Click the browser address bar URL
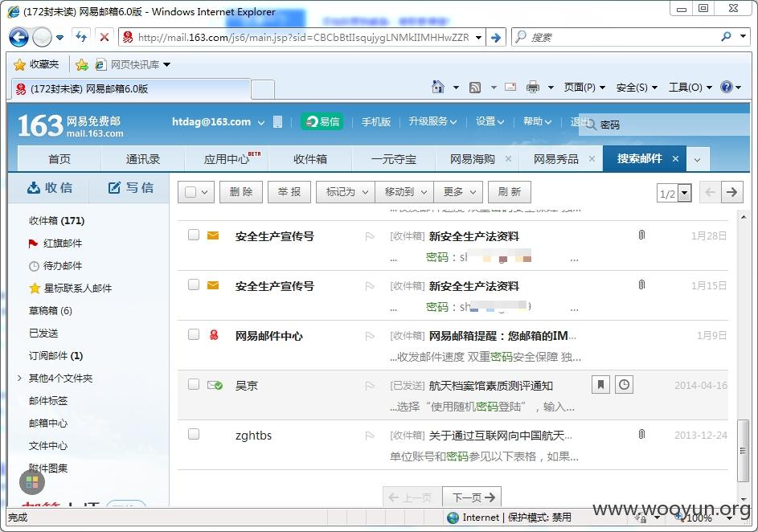This screenshot has height=532, width=758. click(302, 37)
